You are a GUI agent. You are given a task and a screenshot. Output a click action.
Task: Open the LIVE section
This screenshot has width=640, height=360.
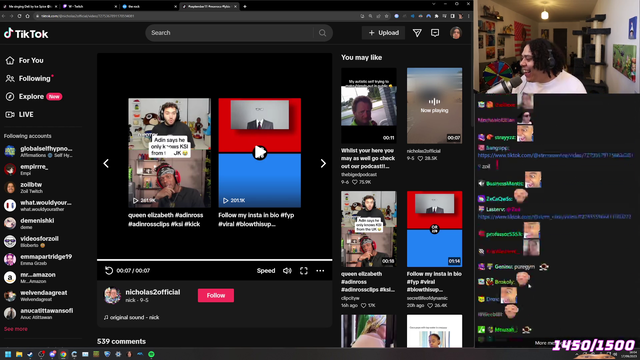pyautogui.click(x=20, y=115)
